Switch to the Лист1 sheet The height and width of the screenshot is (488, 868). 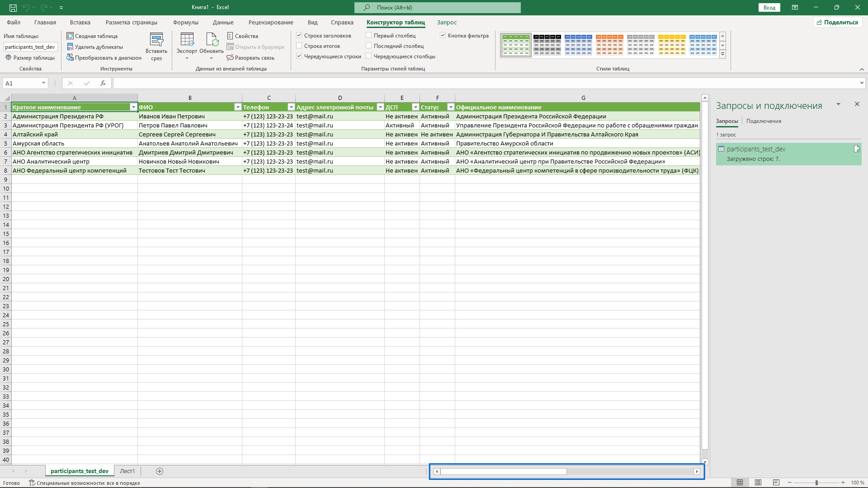click(x=127, y=471)
